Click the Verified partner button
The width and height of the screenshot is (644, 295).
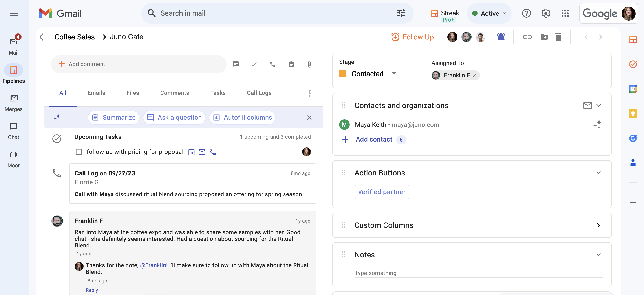click(x=382, y=192)
